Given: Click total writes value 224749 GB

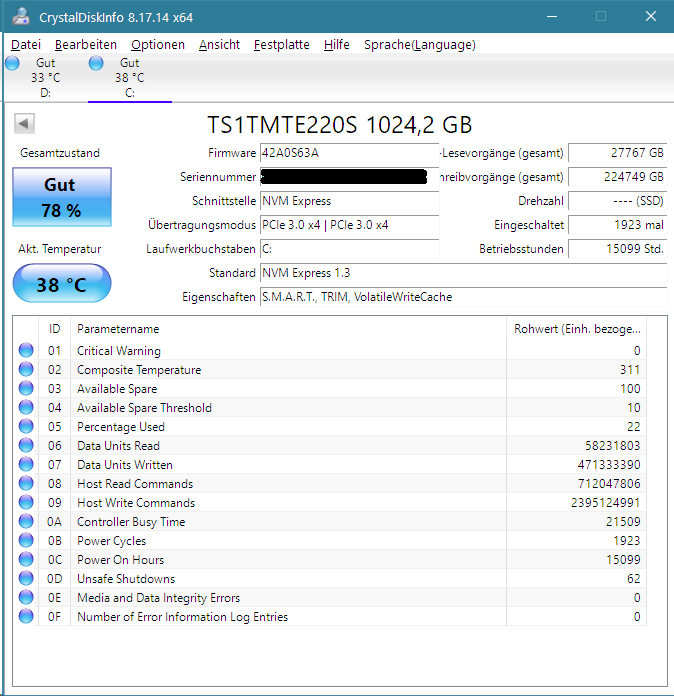Looking at the screenshot, I should (x=618, y=177).
